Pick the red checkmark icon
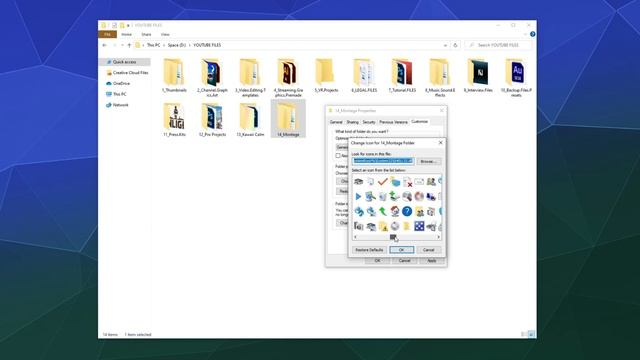Image resolution: width=640 pixels, height=360 pixels. tap(382, 182)
